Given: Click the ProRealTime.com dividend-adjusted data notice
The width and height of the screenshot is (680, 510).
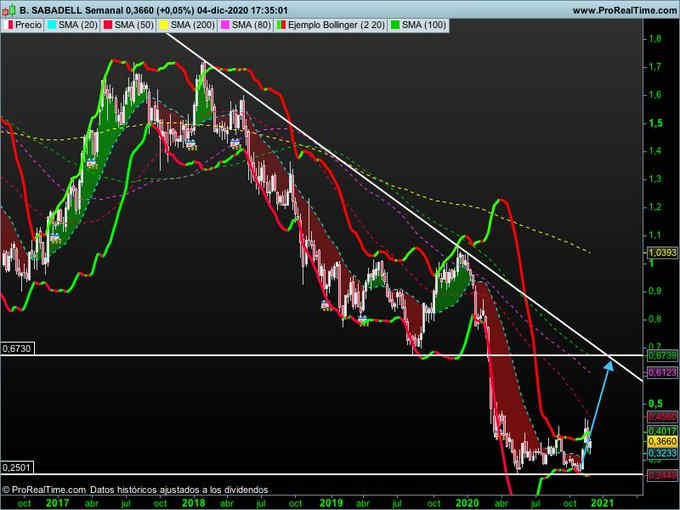Looking at the screenshot, I should pos(135,490).
